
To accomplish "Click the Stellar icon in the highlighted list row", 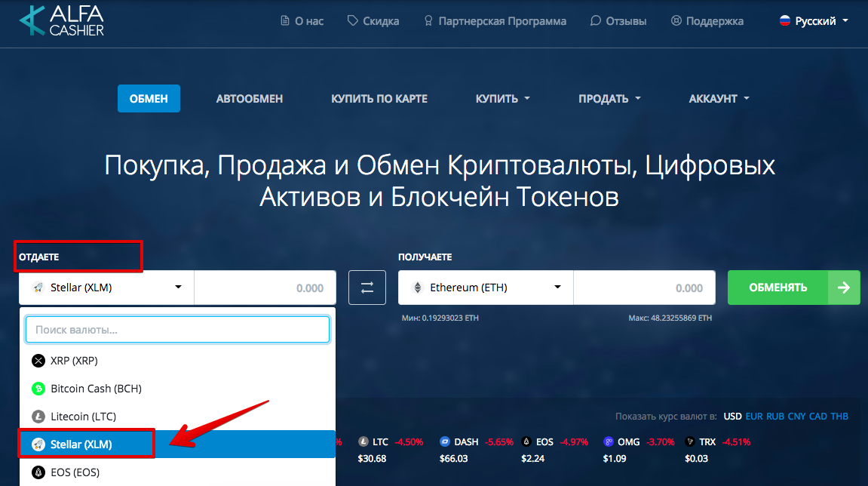I will pyautogui.click(x=38, y=444).
